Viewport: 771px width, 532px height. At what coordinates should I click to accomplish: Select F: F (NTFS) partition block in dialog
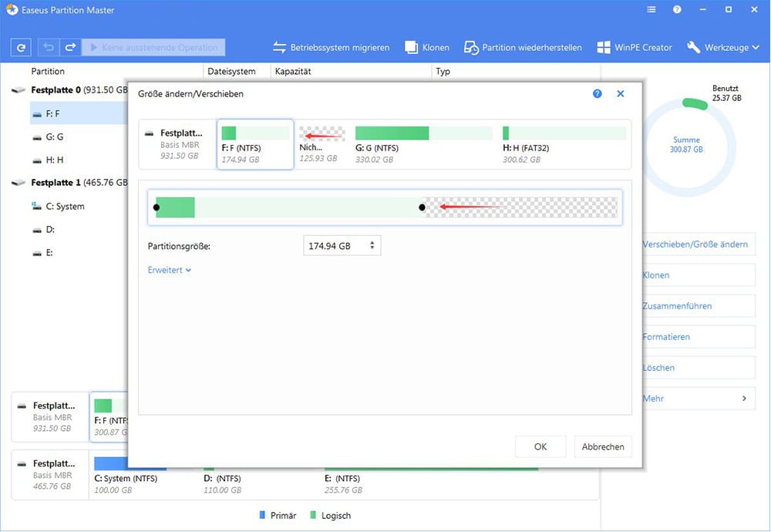255,144
